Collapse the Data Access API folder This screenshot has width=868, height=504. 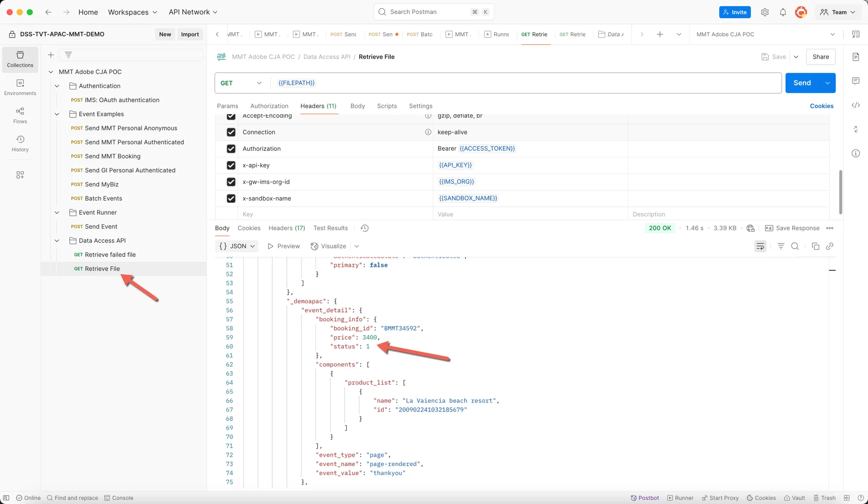click(57, 241)
